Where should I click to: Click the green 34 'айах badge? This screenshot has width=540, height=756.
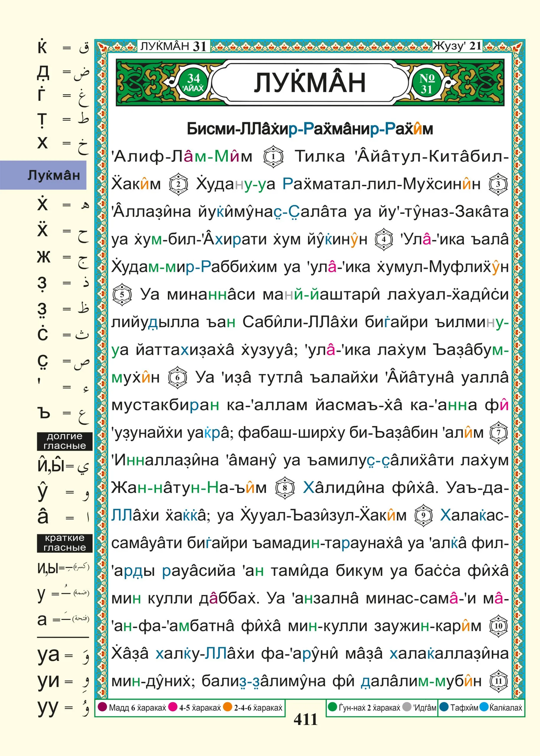(x=193, y=83)
